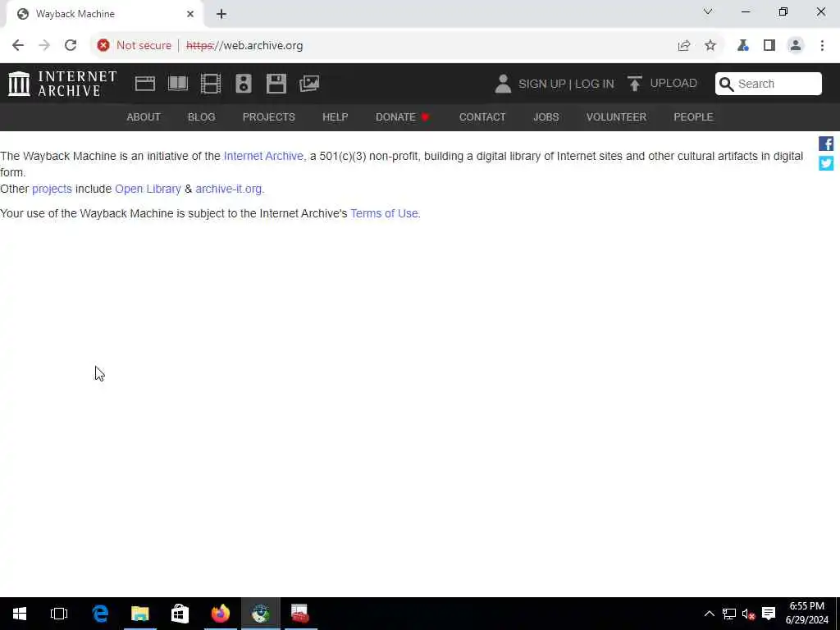Launch Firefox from the taskbar

[x=220, y=614]
